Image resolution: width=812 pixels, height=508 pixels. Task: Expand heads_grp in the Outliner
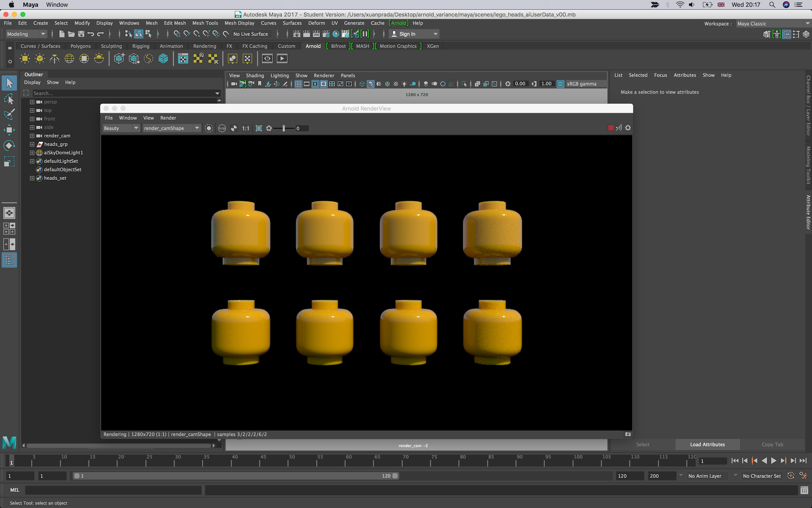click(32, 144)
